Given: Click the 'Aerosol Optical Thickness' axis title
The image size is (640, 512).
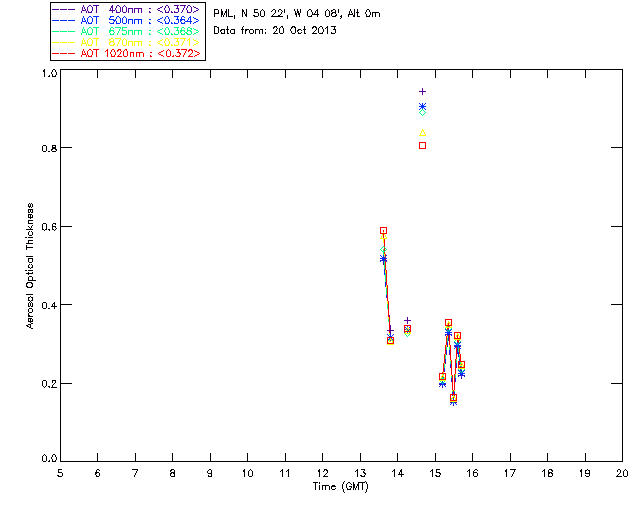Looking at the screenshot, I should (30, 266).
